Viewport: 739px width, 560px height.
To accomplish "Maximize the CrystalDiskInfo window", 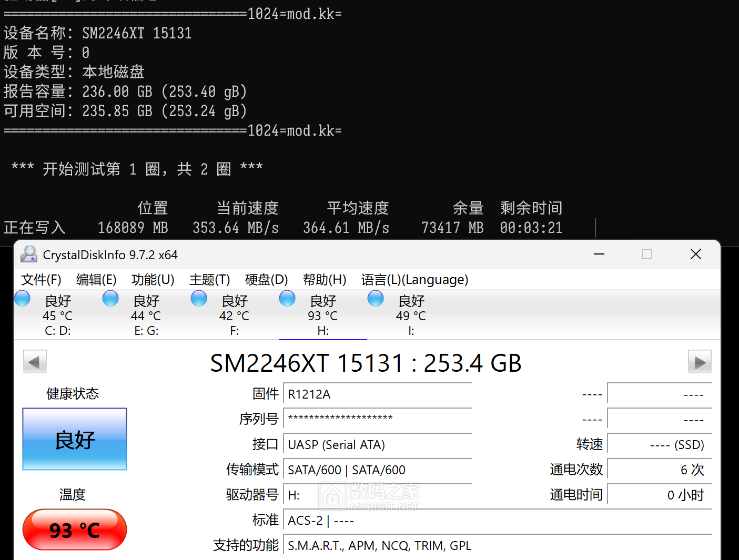I will coord(647,254).
